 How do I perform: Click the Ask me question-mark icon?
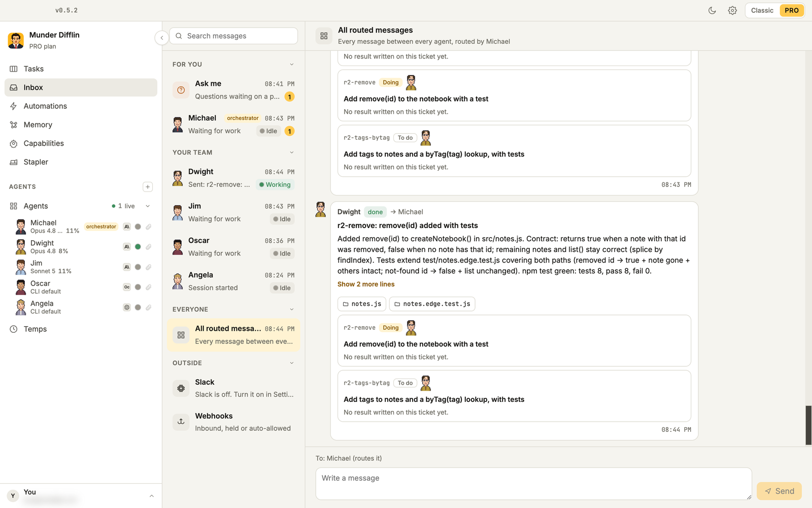[181, 90]
